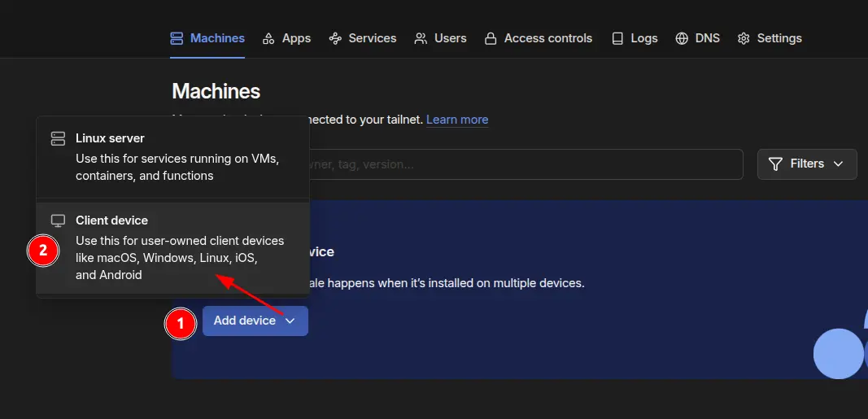Choose Client device menu option
The image size is (868, 419).
click(172, 248)
